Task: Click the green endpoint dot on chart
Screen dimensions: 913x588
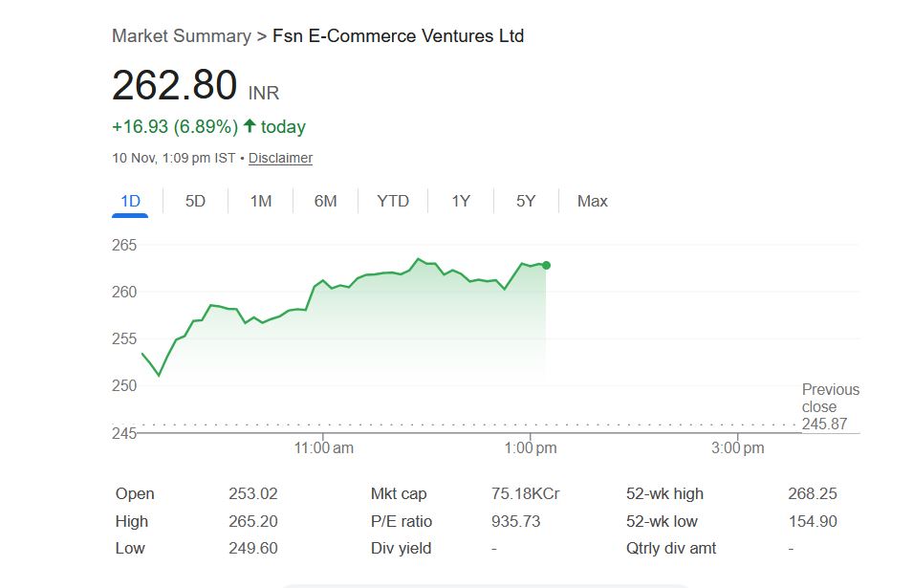Action: (546, 265)
